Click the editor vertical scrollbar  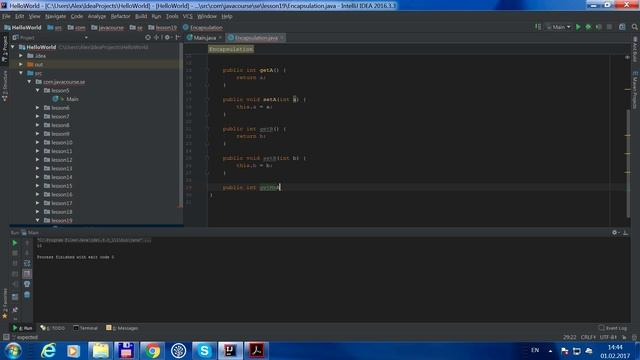tap(628, 163)
